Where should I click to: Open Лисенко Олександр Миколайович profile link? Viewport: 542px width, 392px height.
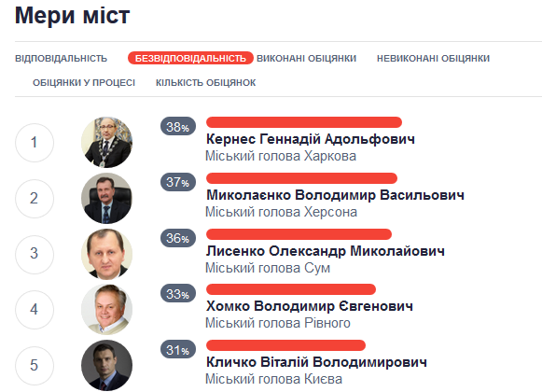point(326,251)
